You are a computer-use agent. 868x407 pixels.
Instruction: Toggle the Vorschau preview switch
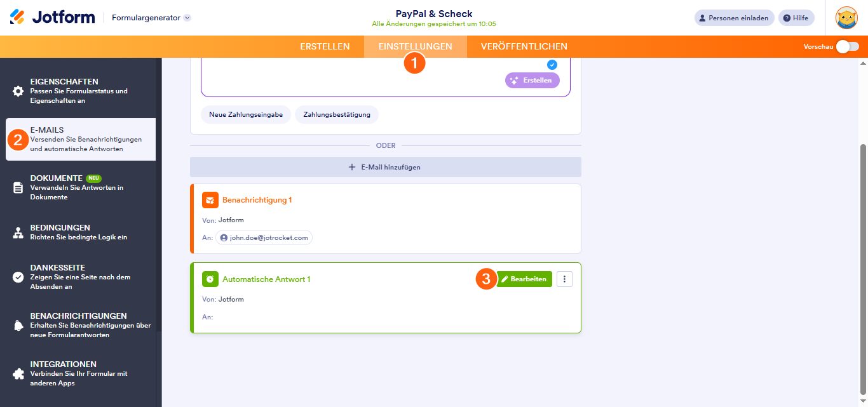847,46
